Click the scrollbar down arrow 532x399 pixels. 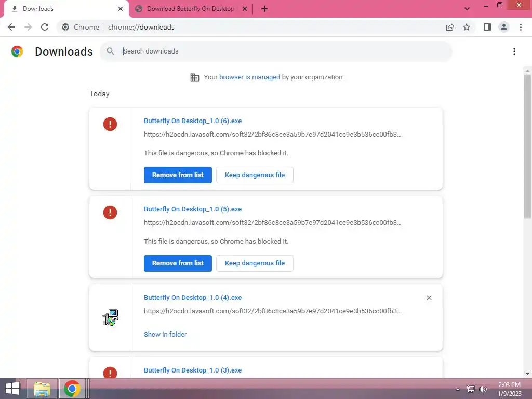[527, 374]
